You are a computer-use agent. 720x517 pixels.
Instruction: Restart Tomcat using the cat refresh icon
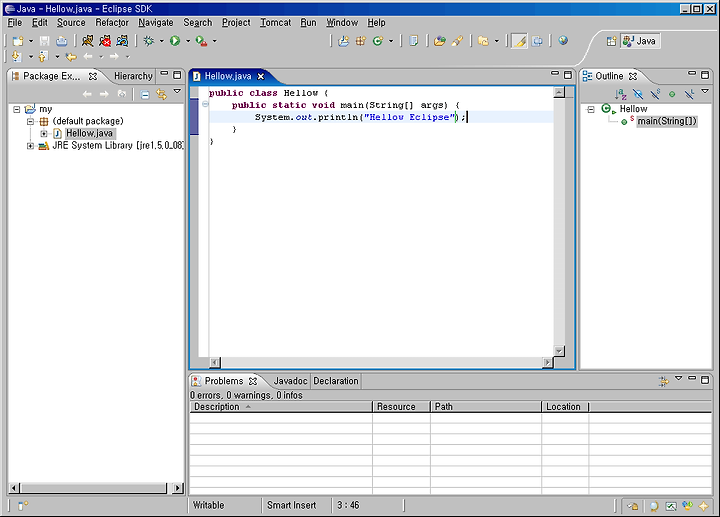[x=123, y=41]
